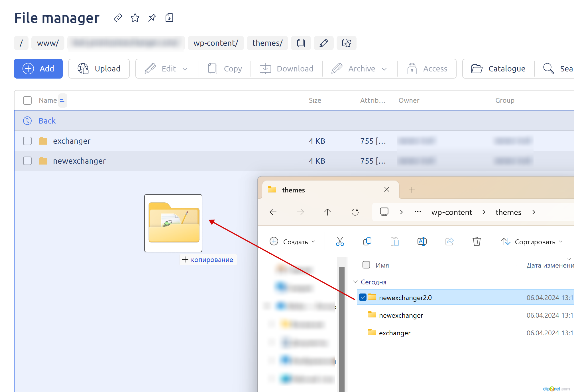The width and height of the screenshot is (574, 392).
Task: Click the refresh arrow in Explorer navigation
Action: 355,212
